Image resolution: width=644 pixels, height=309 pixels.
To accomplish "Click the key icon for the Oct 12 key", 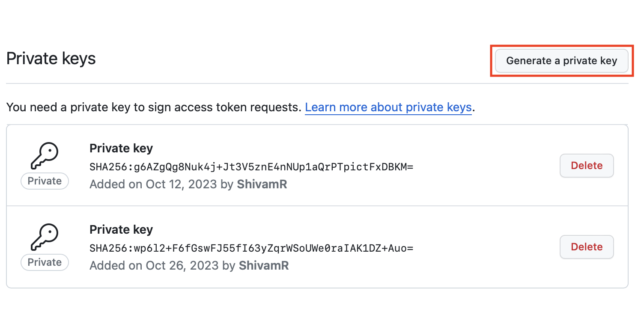I will [x=45, y=156].
